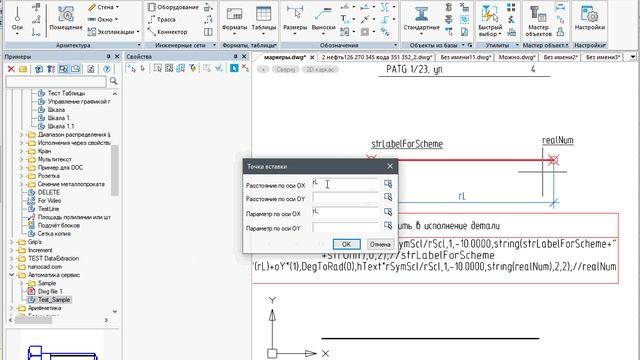The height and width of the screenshot is (360, 640).
Task: Switch to Без имени2 tab
Action: [x=560, y=57]
